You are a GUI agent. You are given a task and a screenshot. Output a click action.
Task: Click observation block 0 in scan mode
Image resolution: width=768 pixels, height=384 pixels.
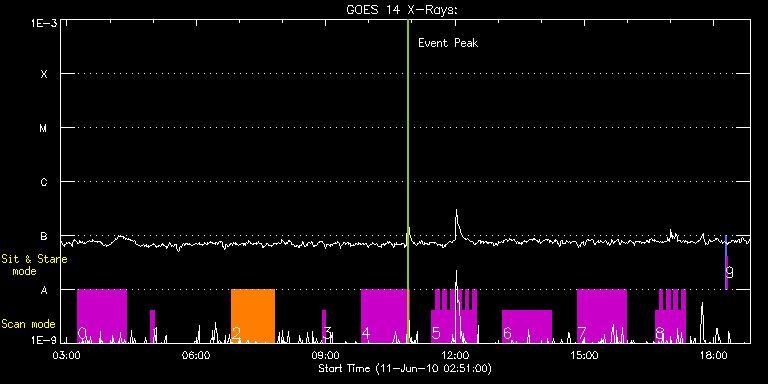[x=102, y=316]
